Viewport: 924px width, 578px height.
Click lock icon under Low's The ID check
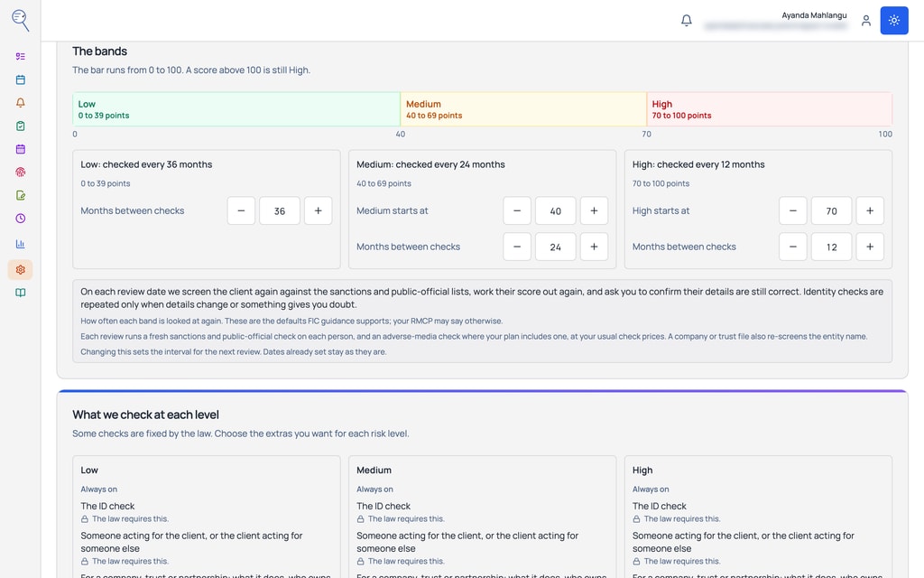[85, 519]
